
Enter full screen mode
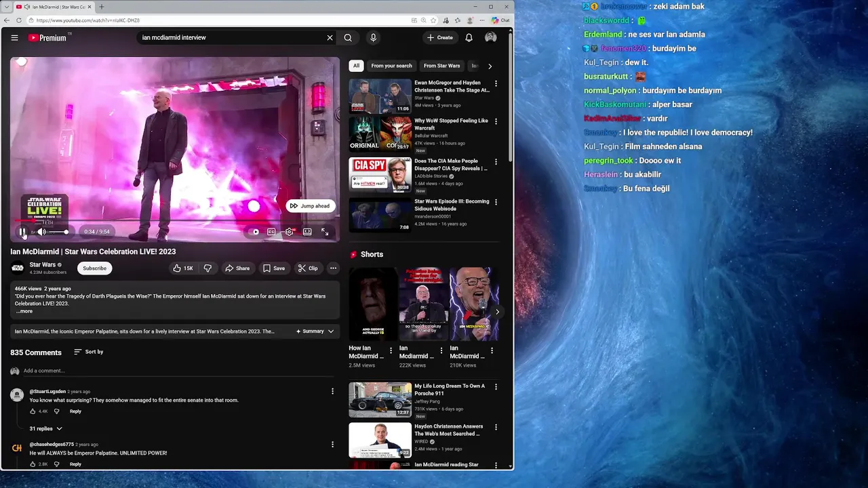[325, 232]
